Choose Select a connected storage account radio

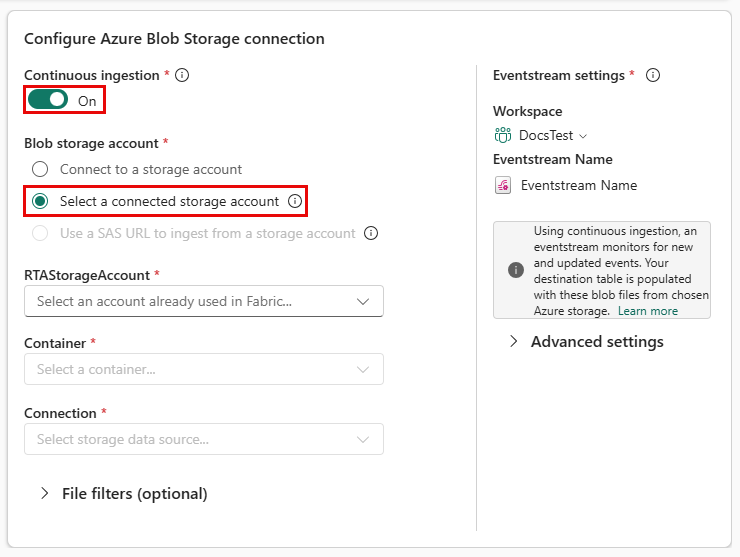(40, 201)
